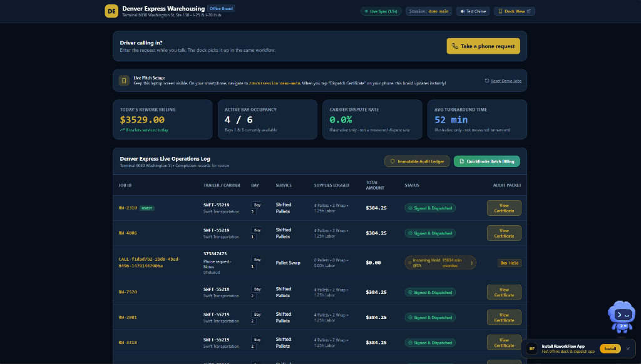This screenshot has width=641, height=364.
Task: Click the BAY column header
Action: point(255,186)
